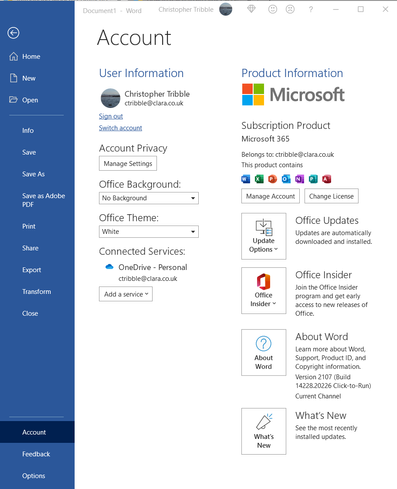Open the Office Background dropdown

coord(149,198)
